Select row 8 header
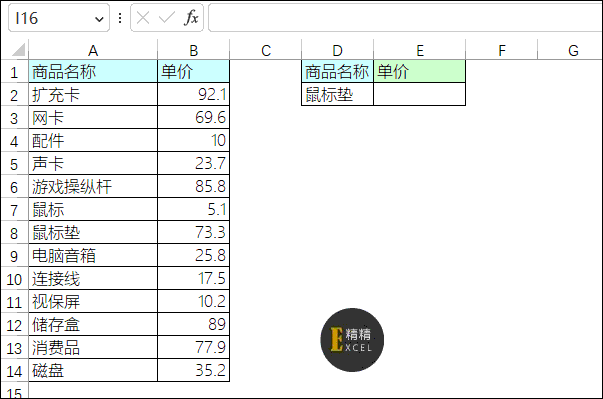The image size is (603, 399). click(x=14, y=233)
